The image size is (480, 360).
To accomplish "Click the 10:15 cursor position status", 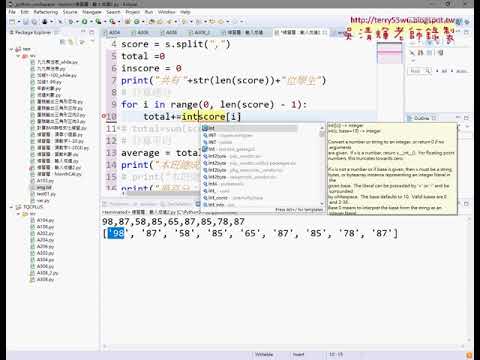I will pos(336,354).
